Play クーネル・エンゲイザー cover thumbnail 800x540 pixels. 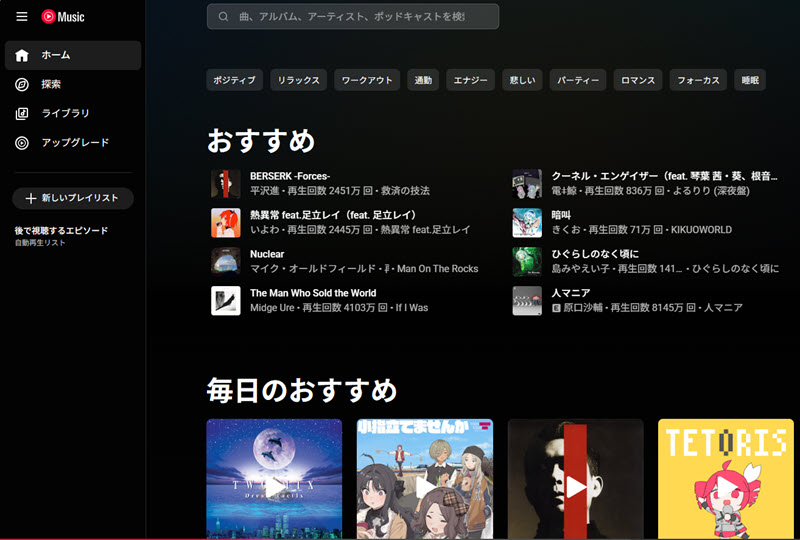(527, 184)
